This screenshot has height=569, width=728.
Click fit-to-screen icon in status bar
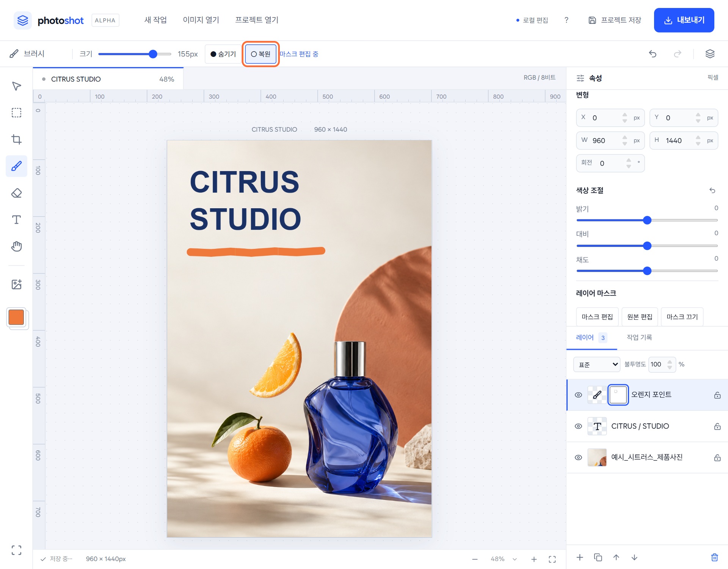552,559
